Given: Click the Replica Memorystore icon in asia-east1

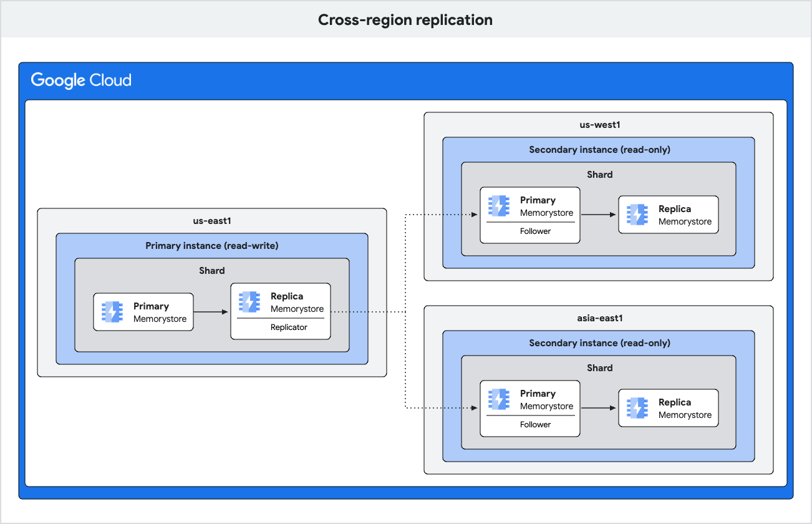Looking at the screenshot, I should [x=637, y=408].
